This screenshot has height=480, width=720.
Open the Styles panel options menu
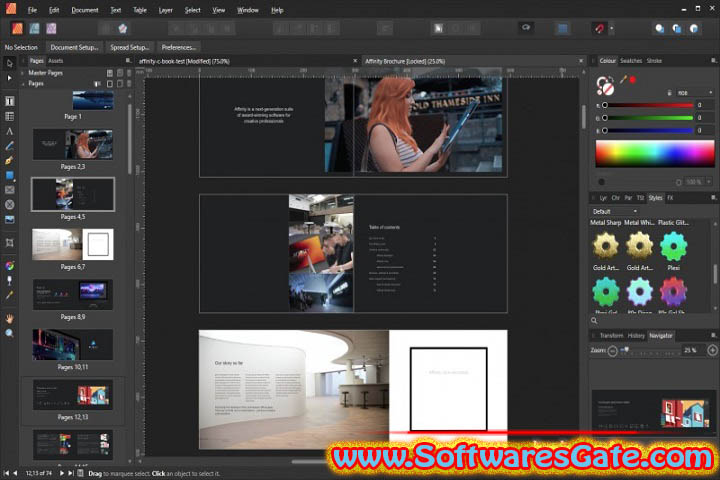point(714,198)
